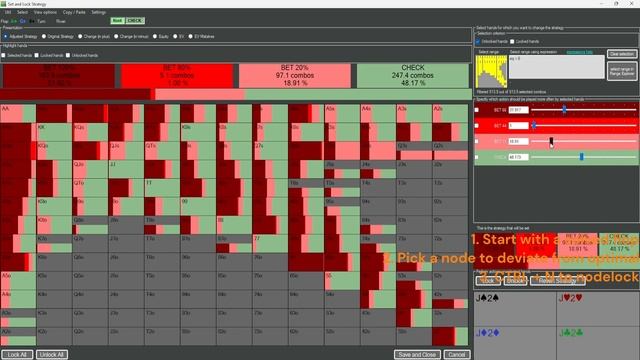The image size is (640, 360).
Task: Open the View options menu
Action: pos(45,12)
